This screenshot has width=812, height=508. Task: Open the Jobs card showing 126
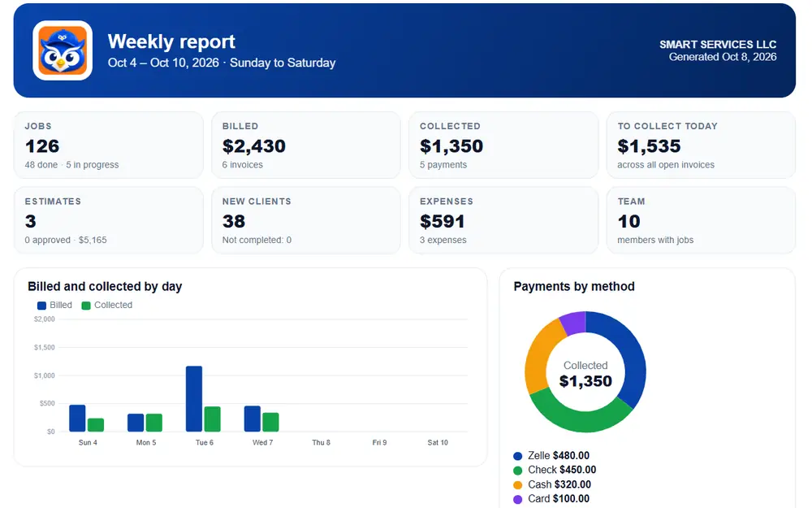point(108,145)
